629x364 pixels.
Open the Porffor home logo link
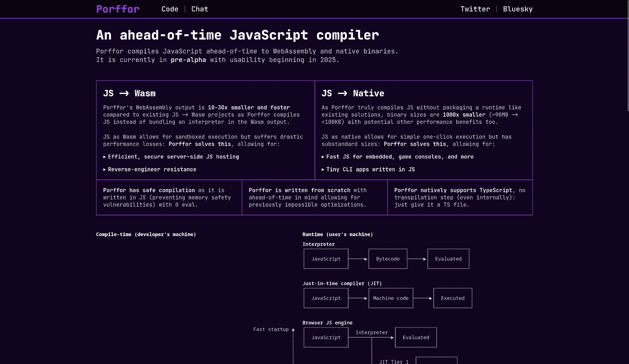(118, 9)
